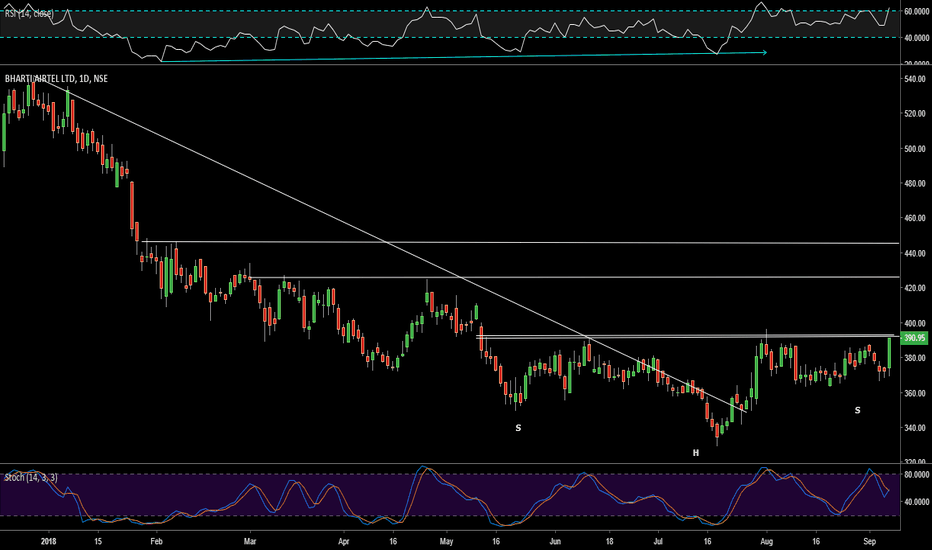The width and height of the screenshot is (932, 550).
Task: Select the 420.00 price axis value
Action: pos(915,288)
